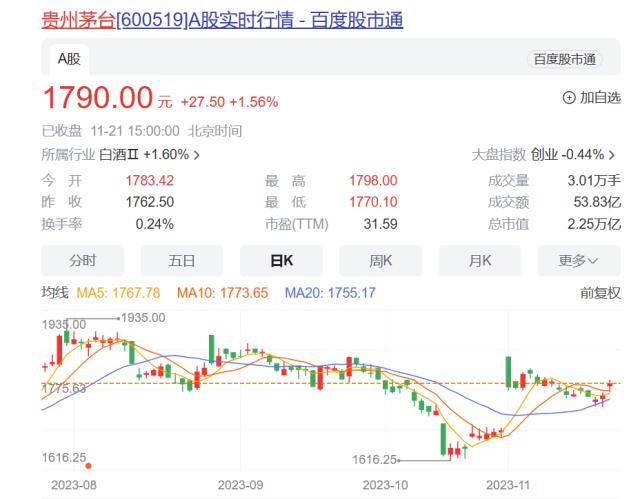The width and height of the screenshot is (640, 499).
Task: Select the 日K chart tab
Action: tap(281, 260)
